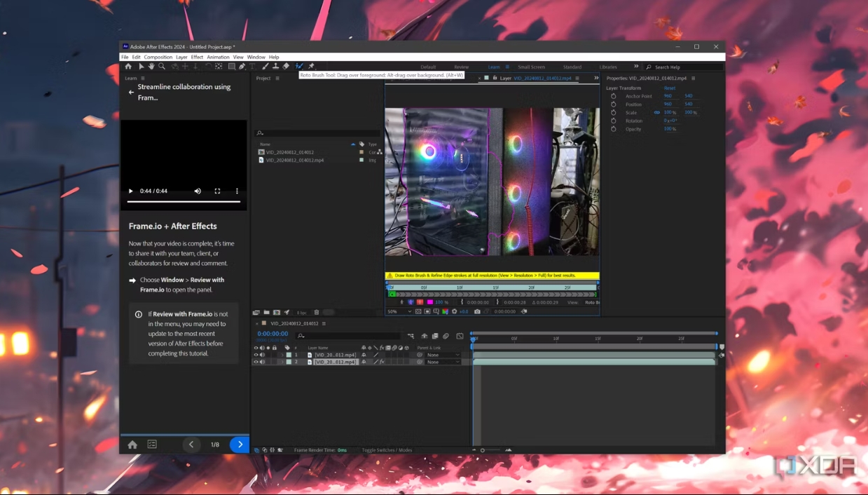Screen dimensions: 868x495
Task: Take a snapshot with the camera icon
Action: point(477,311)
